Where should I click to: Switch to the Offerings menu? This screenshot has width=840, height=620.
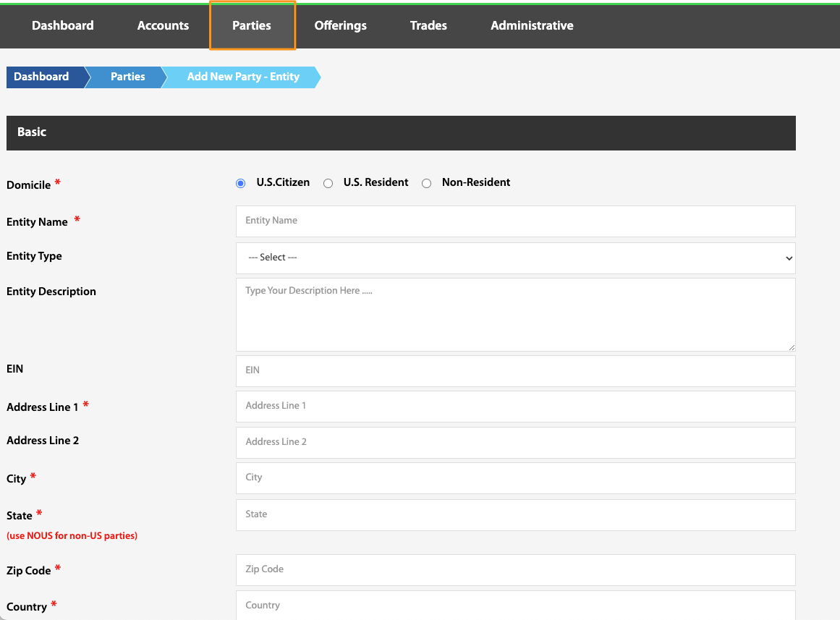[x=340, y=25]
